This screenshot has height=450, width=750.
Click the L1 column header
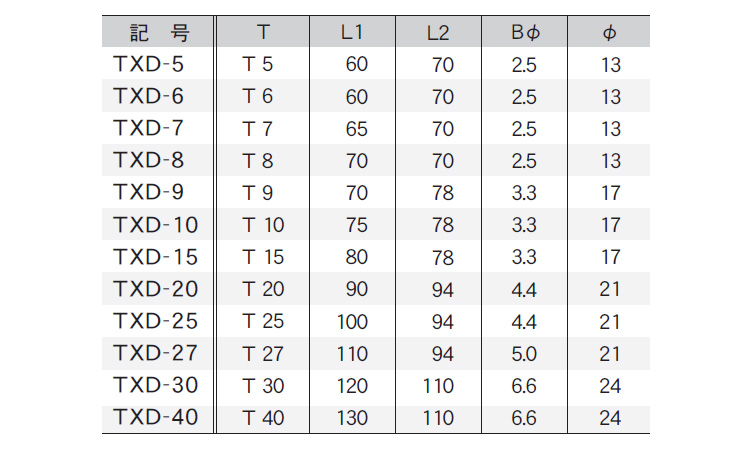352,32
